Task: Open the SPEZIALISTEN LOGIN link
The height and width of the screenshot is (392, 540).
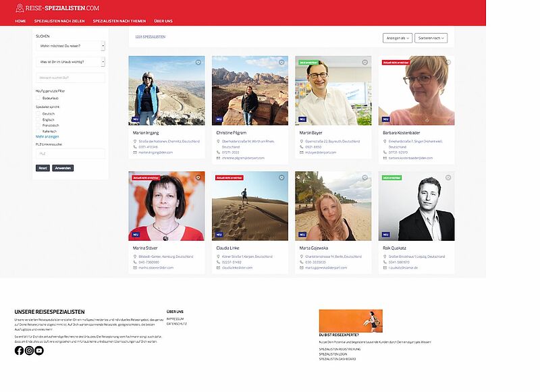Action: point(333,354)
